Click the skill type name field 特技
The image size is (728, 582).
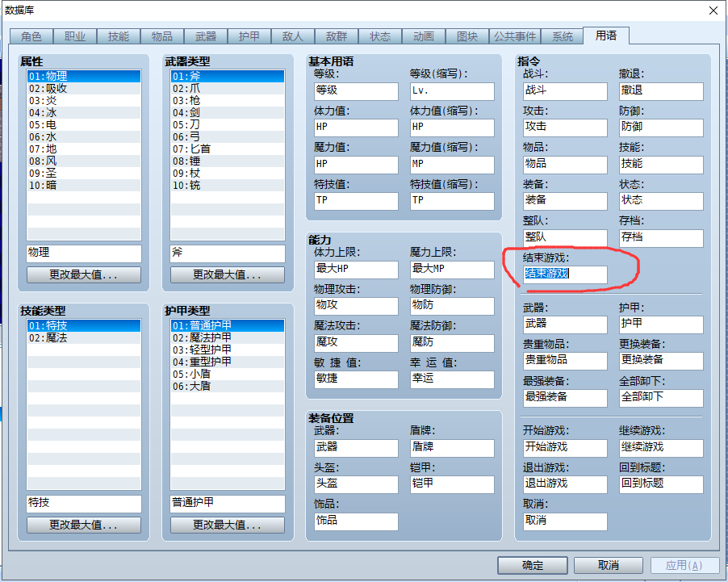click(84, 504)
